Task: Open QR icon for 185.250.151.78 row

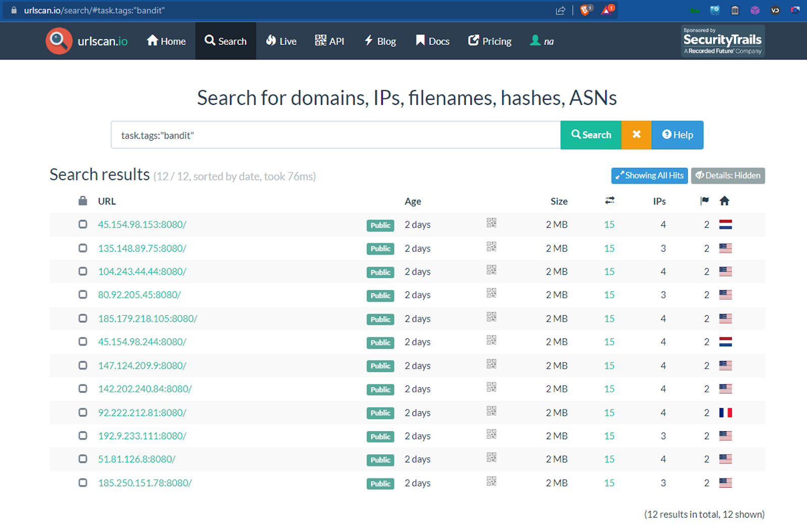Action: click(x=491, y=481)
